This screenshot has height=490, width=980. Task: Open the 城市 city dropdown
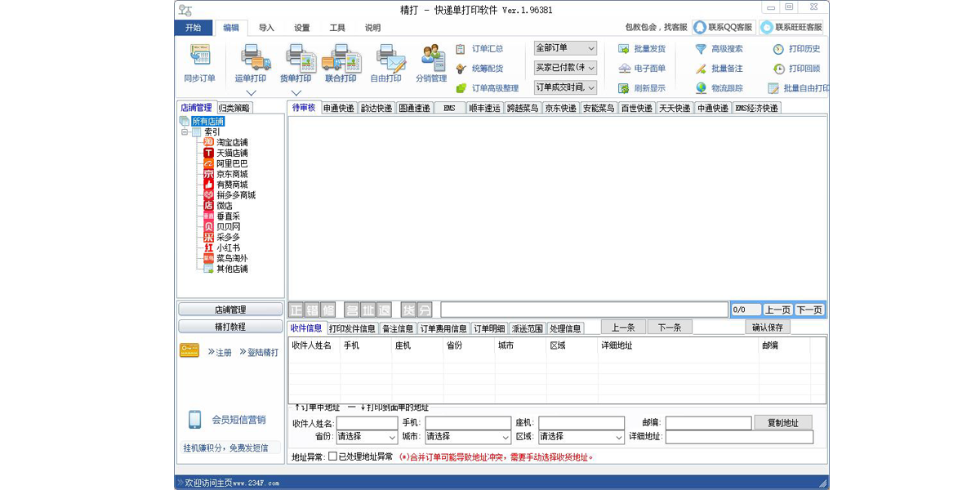[x=467, y=437]
